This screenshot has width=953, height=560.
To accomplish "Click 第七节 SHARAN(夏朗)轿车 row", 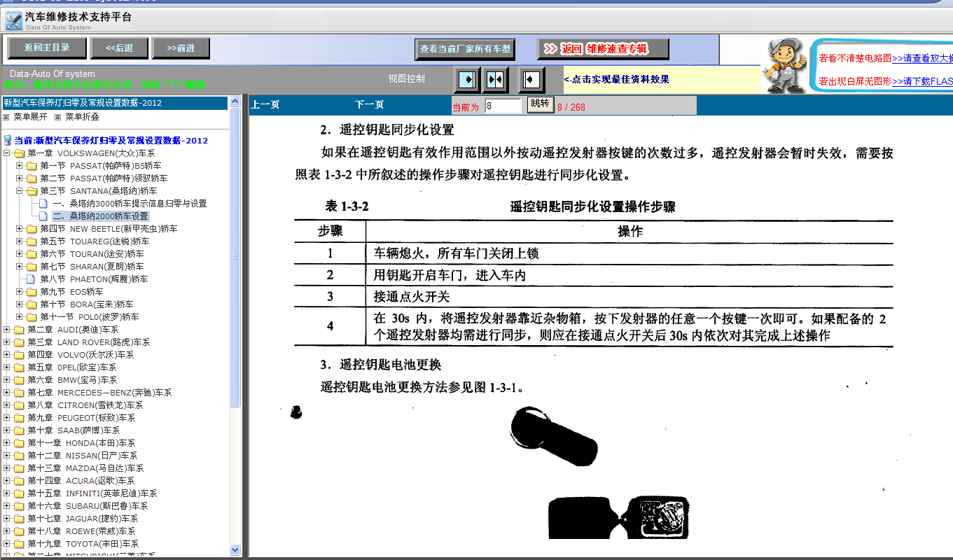I will pos(92,267).
